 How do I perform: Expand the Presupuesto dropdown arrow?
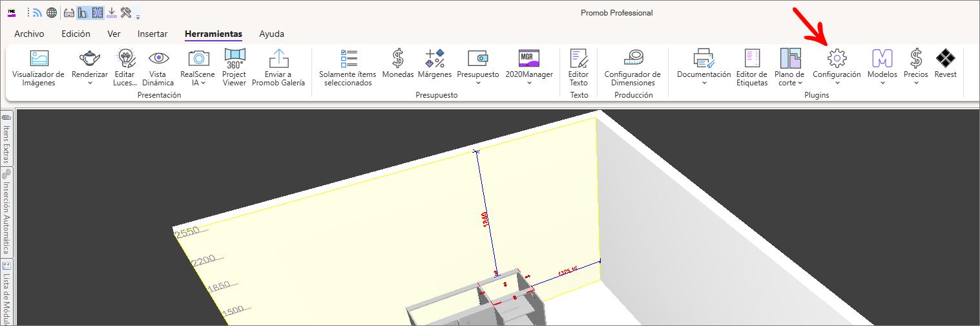click(478, 83)
